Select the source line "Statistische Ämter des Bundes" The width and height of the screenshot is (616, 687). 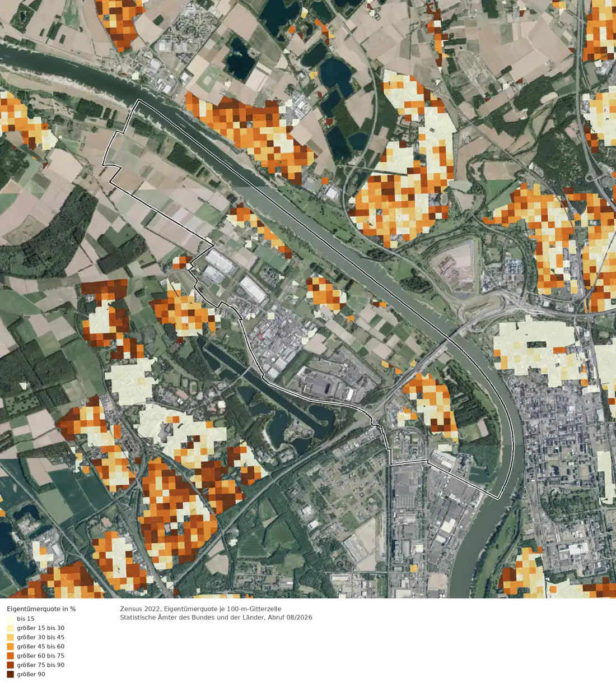(216, 618)
